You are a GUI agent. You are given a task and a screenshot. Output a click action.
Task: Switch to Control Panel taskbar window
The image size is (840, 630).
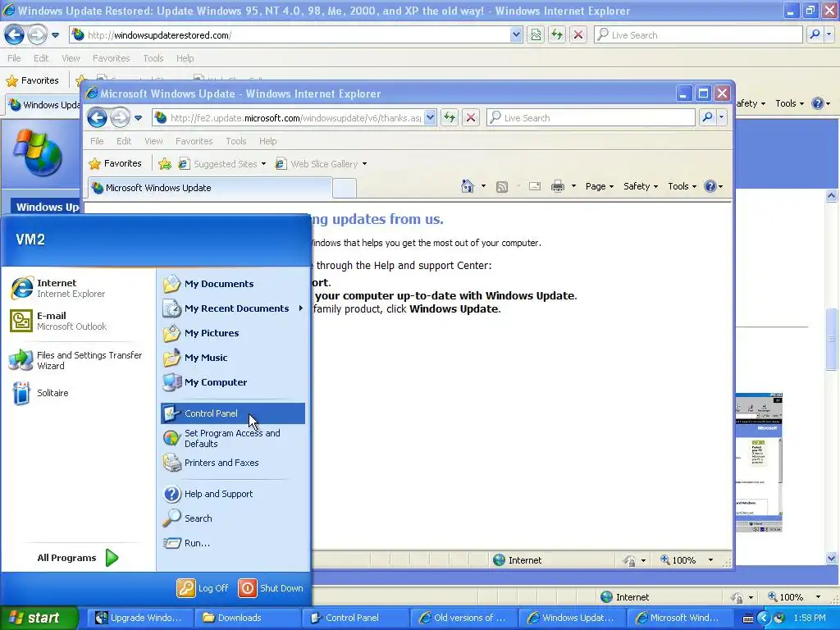354,618
